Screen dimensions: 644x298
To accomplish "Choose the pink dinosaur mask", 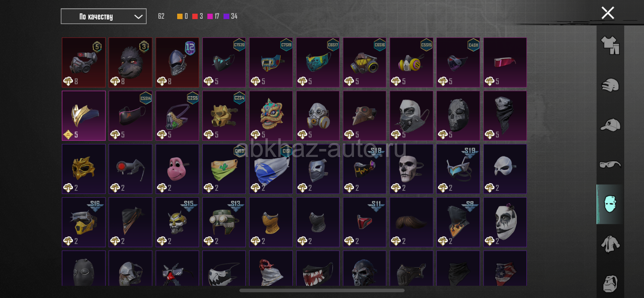I will (177, 169).
